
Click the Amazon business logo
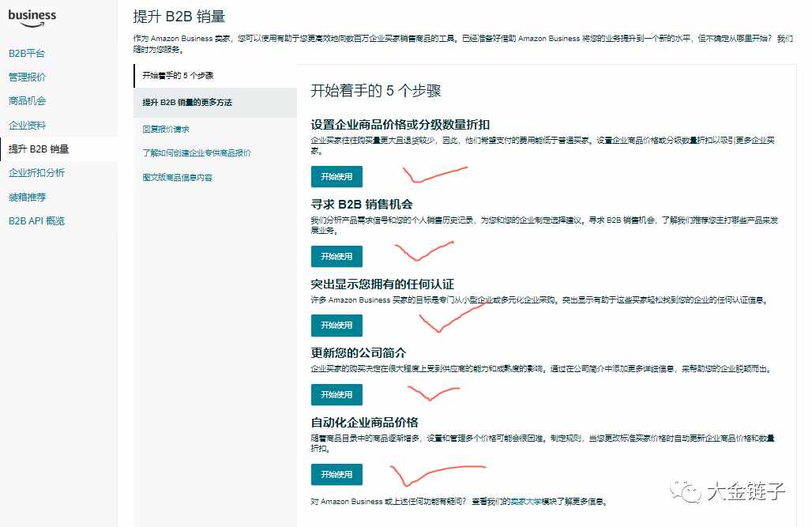[x=32, y=18]
